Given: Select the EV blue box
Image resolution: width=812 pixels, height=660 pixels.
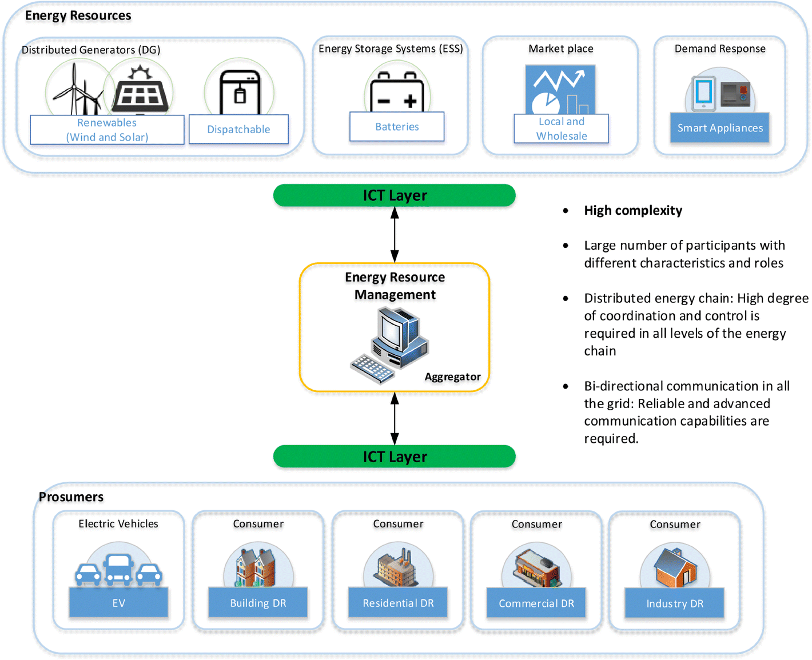Looking at the screenshot, I should point(118,602).
